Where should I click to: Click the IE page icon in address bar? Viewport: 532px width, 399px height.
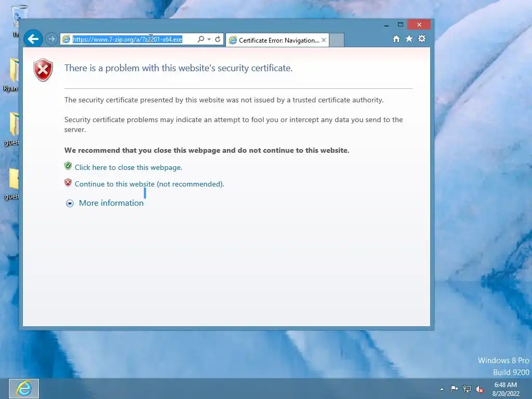[66, 39]
